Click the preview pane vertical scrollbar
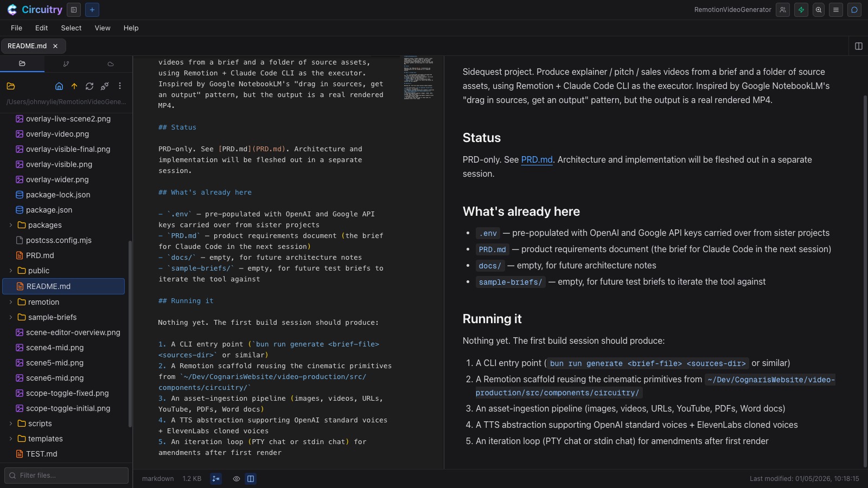This screenshot has width=868, height=488. coord(865,281)
